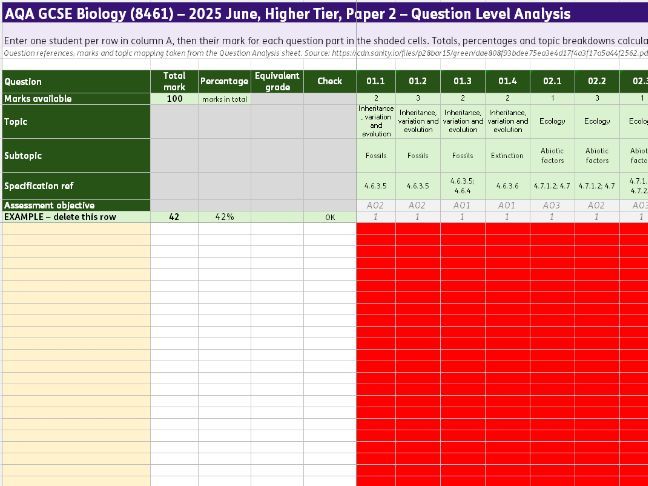Click the 'Abiotic factors' subtopic under 02.2

(597, 156)
